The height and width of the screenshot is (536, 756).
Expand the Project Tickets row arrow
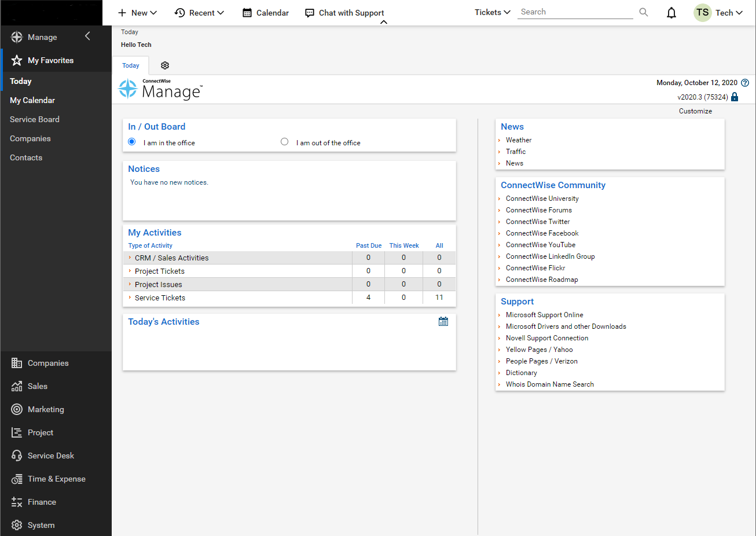(x=130, y=271)
